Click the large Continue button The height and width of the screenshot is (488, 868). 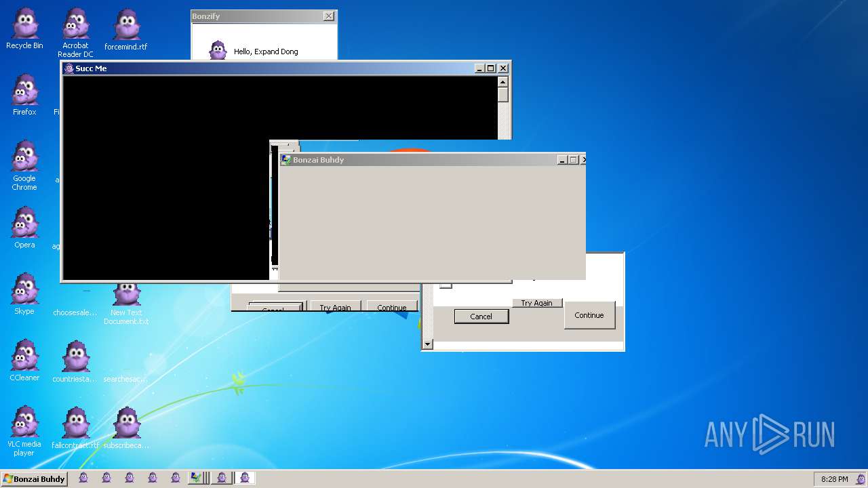(589, 315)
